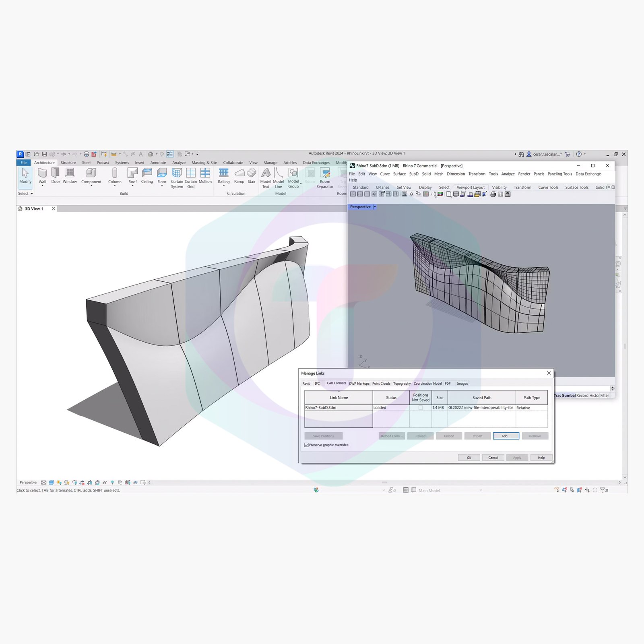The image size is (644, 644).
Task: Click the Revit view horizontal scrollbar
Action: coord(384,482)
